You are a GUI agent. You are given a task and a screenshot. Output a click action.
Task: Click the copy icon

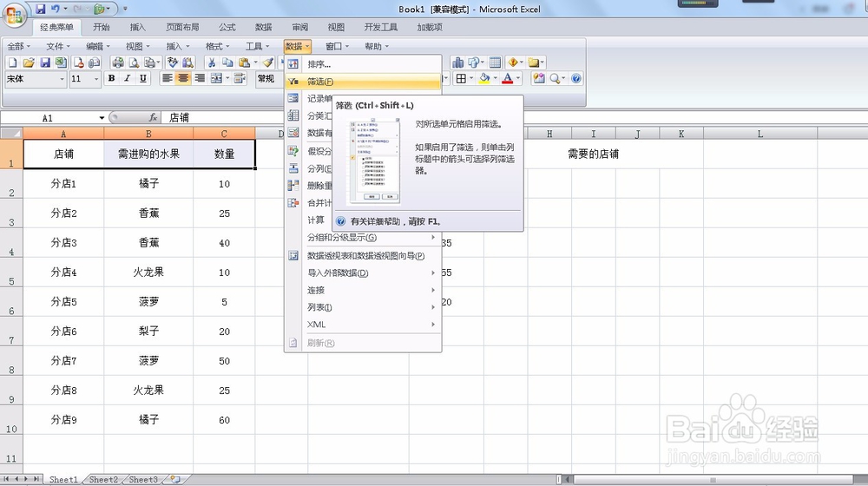[227, 62]
